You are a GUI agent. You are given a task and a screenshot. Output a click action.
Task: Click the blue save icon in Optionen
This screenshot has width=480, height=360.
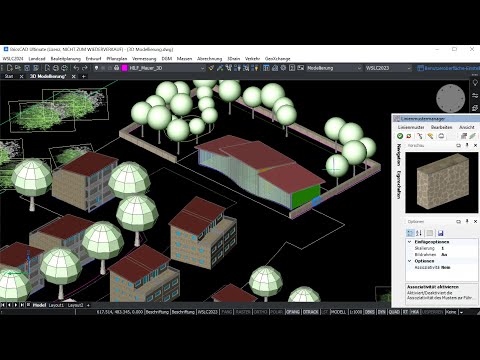[x=440, y=233]
